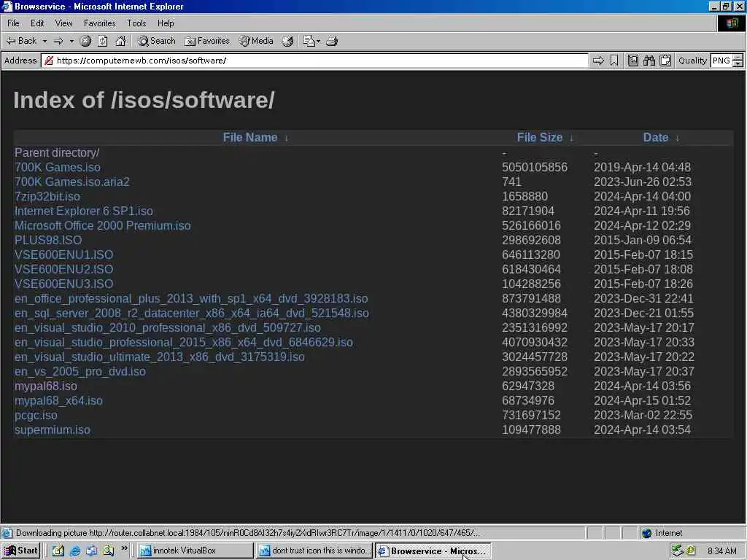Screen dimensions: 747x560
Task: Click the Start button
Action: (20, 551)
